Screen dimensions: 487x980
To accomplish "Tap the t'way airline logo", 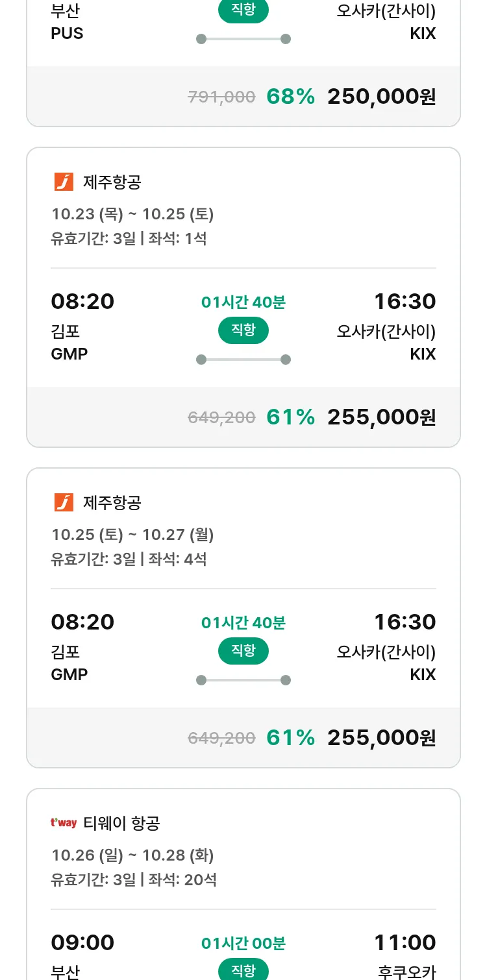I will [x=64, y=824].
